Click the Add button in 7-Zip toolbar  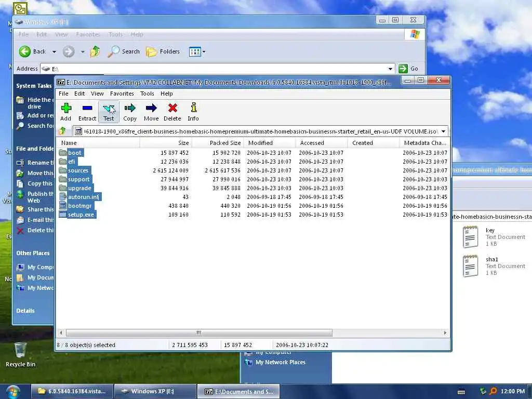(66, 112)
